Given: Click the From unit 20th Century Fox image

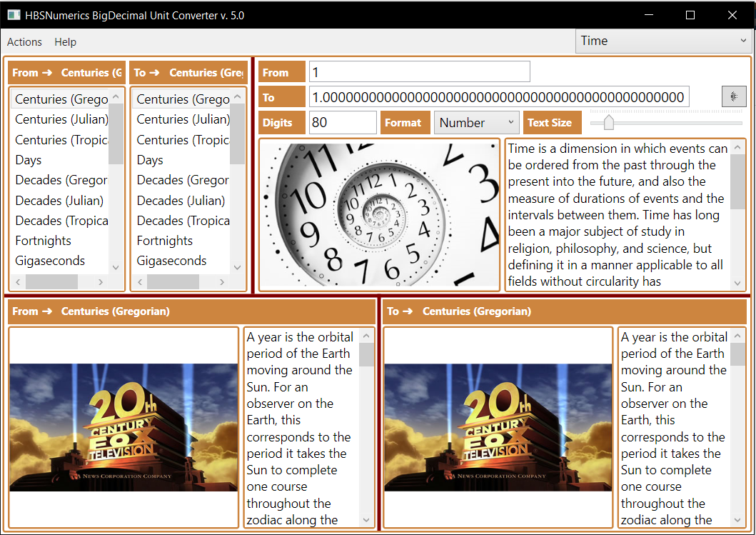Looking at the screenshot, I should pyautogui.click(x=124, y=427).
